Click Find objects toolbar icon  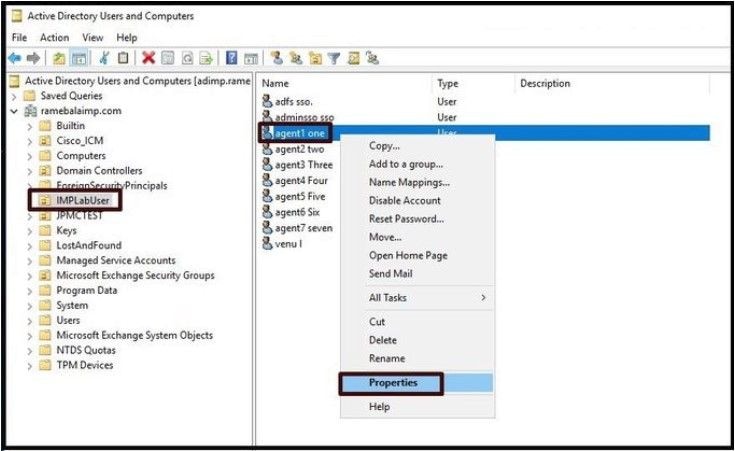[353, 59]
